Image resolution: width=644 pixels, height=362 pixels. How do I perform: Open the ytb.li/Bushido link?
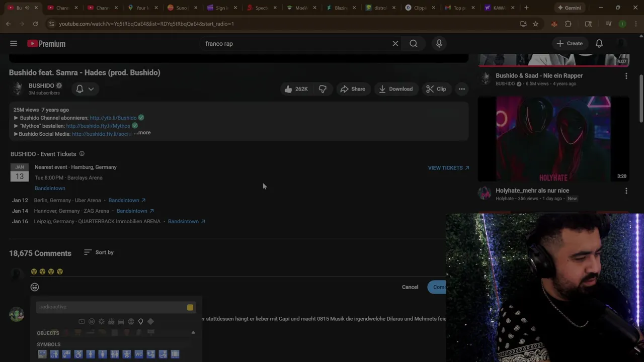coord(113,118)
